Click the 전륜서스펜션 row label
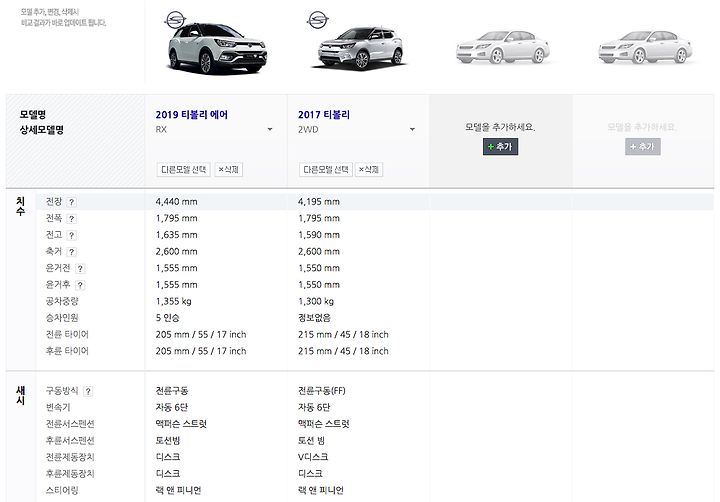 (x=70, y=424)
